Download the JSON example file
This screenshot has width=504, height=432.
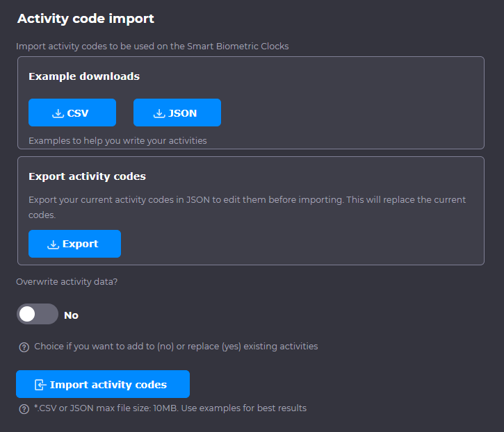(x=177, y=113)
